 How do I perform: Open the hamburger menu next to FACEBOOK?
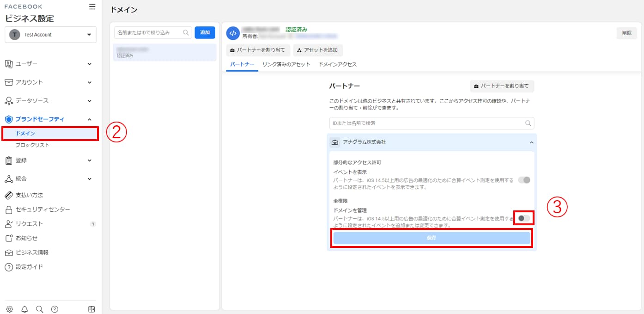pyautogui.click(x=92, y=6)
